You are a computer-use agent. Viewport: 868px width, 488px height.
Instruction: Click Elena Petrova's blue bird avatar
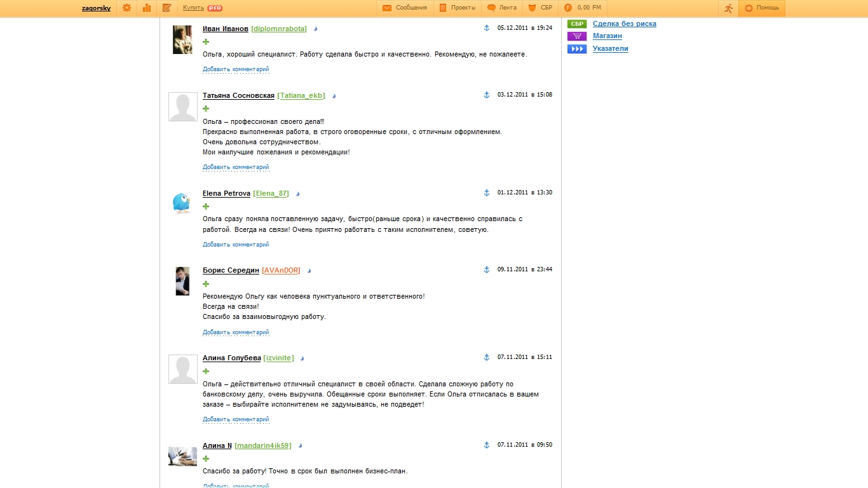182,203
